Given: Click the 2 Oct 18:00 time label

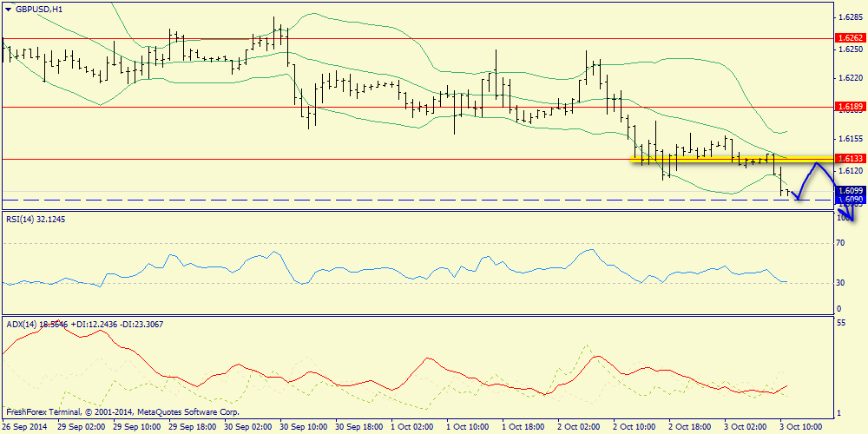Looking at the screenshot, I should point(689,427).
